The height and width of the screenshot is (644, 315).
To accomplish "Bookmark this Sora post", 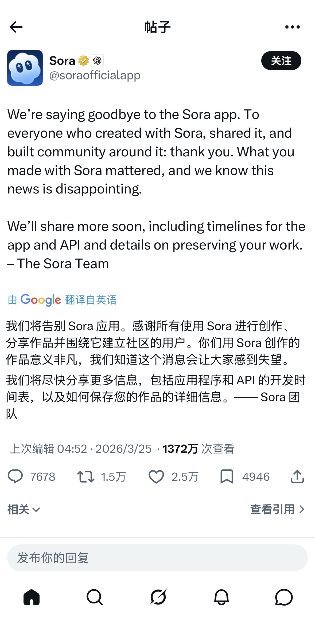I will (x=227, y=477).
